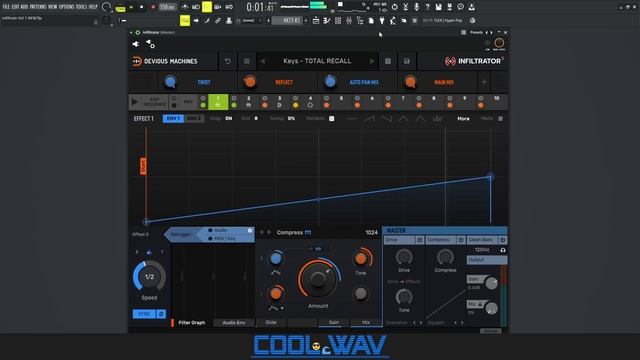Add a macro with the plus button

coord(484,82)
